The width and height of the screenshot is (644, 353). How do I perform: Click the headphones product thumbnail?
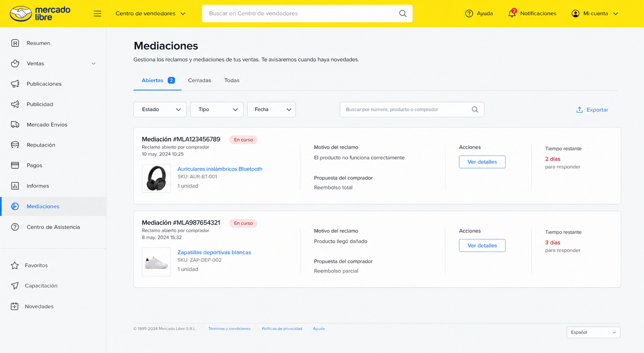click(156, 178)
